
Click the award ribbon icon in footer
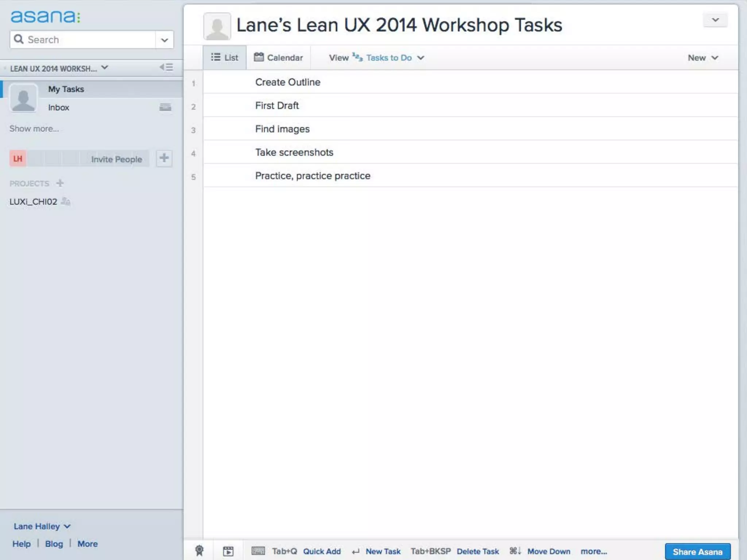[x=199, y=551]
